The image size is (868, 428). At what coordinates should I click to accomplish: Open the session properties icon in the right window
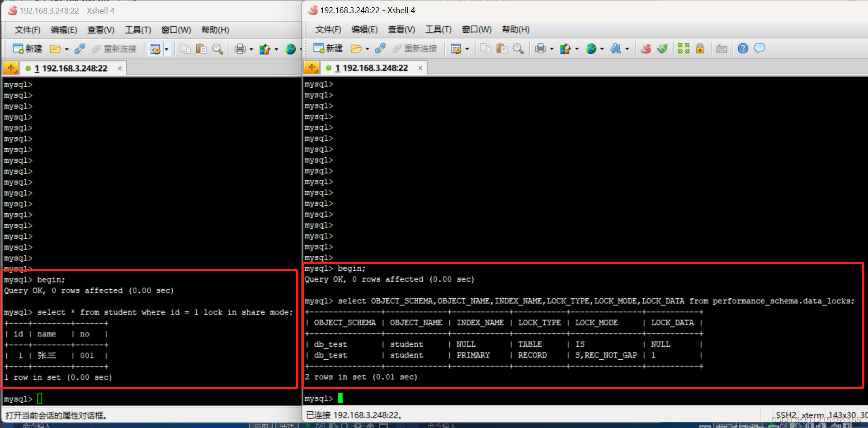[x=456, y=48]
